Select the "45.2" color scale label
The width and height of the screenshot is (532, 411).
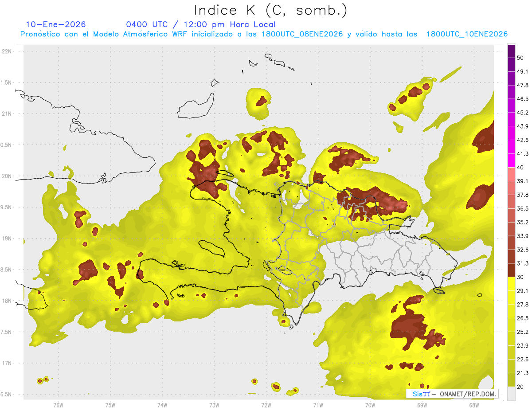(x=523, y=113)
